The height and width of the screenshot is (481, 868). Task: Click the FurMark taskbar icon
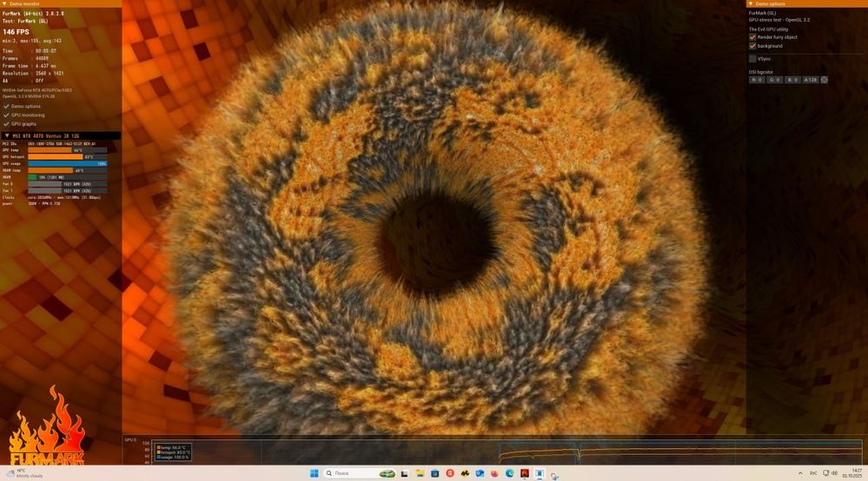pyautogui.click(x=524, y=474)
